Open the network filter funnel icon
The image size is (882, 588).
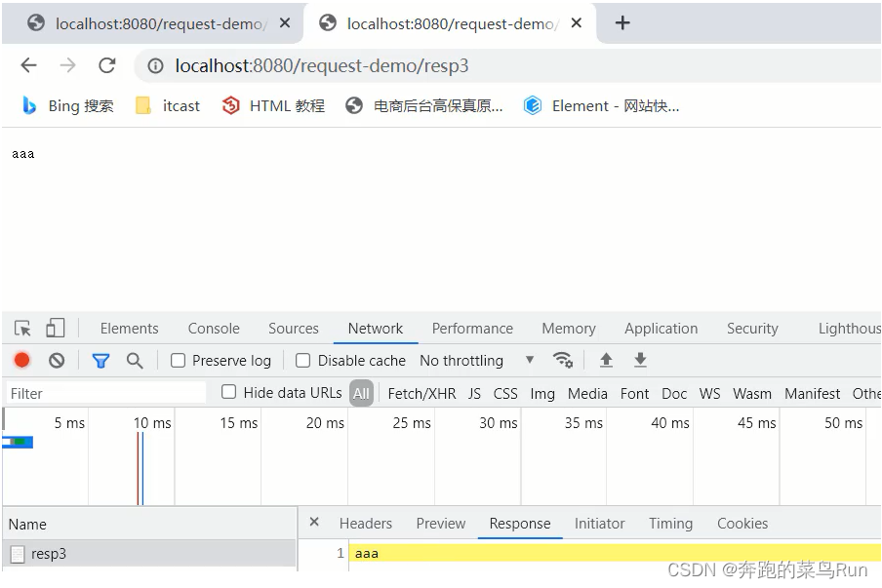click(100, 360)
